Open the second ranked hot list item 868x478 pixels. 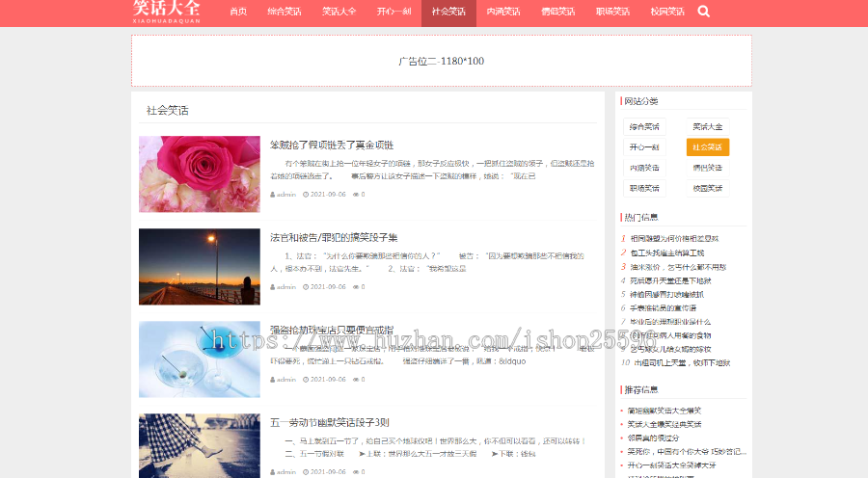pyautogui.click(x=667, y=252)
